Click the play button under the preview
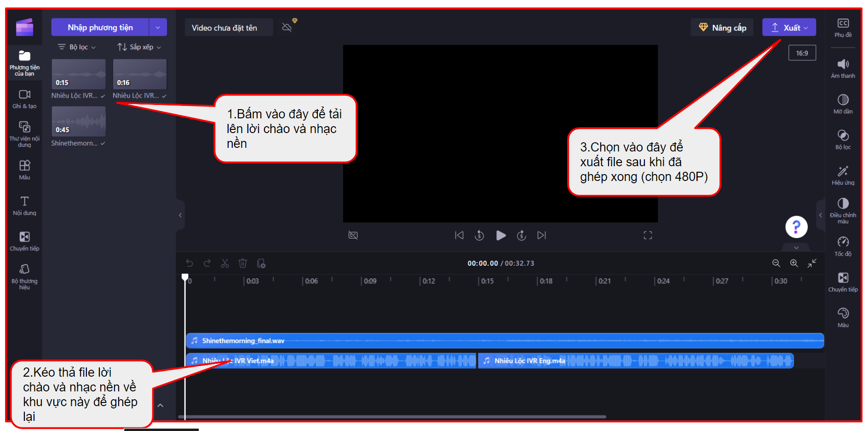868x431 pixels. (x=500, y=235)
